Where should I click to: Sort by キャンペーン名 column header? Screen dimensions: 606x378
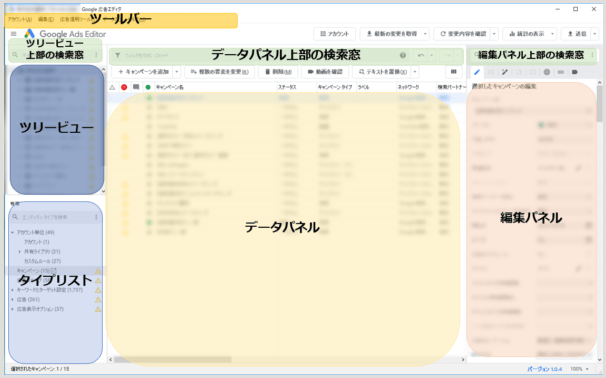[170, 87]
